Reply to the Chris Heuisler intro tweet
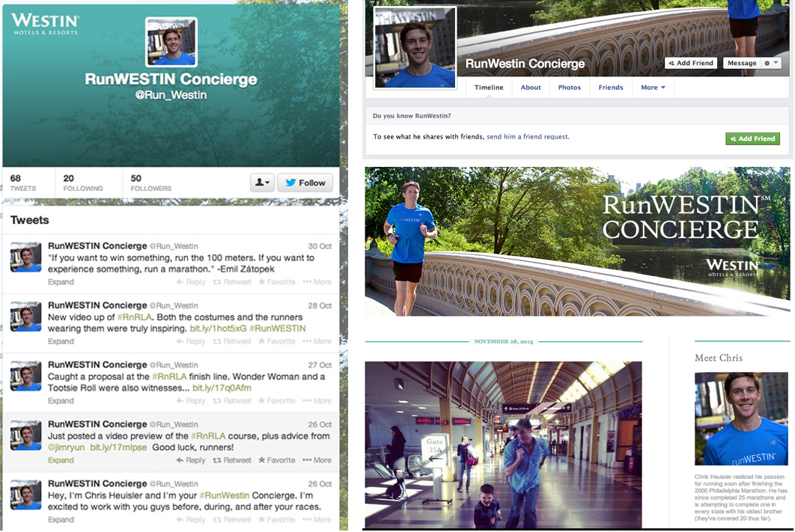 191,520
